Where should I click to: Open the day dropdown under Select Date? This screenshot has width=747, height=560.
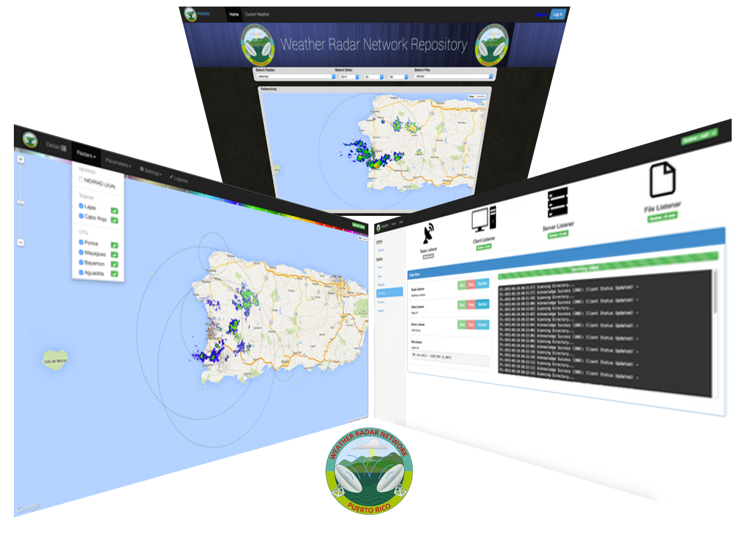tap(398, 77)
